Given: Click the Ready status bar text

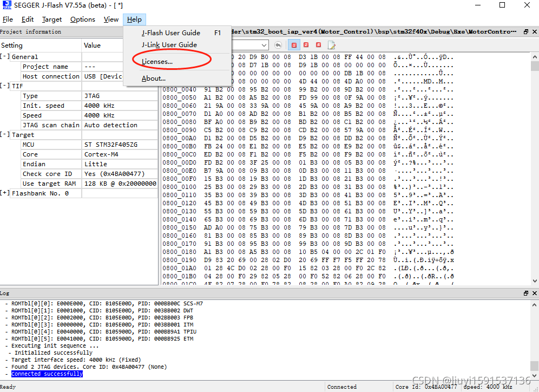Looking at the screenshot, I should [8, 387].
